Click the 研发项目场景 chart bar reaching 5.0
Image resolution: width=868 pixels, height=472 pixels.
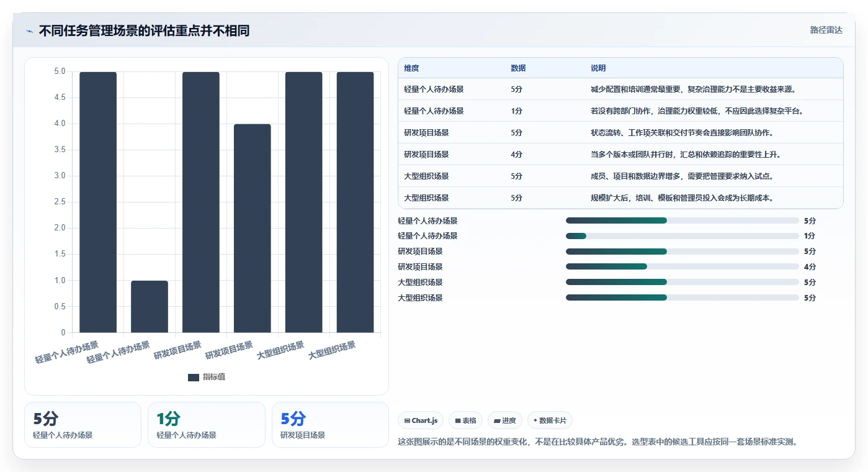pos(201,202)
